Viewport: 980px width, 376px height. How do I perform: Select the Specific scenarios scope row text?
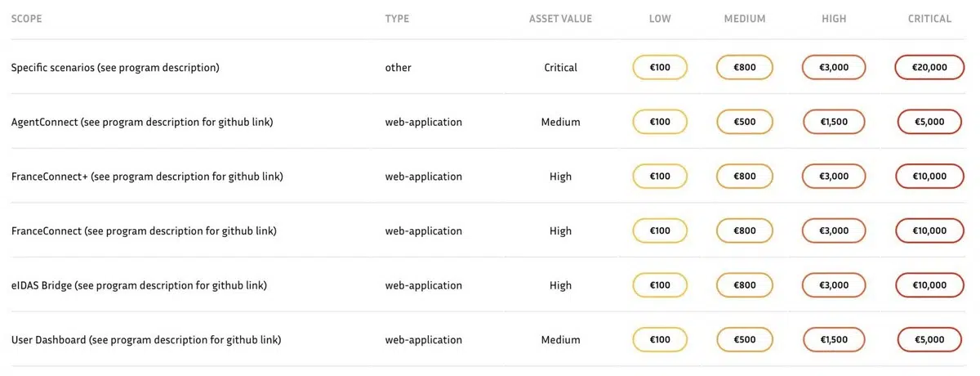[x=115, y=68]
